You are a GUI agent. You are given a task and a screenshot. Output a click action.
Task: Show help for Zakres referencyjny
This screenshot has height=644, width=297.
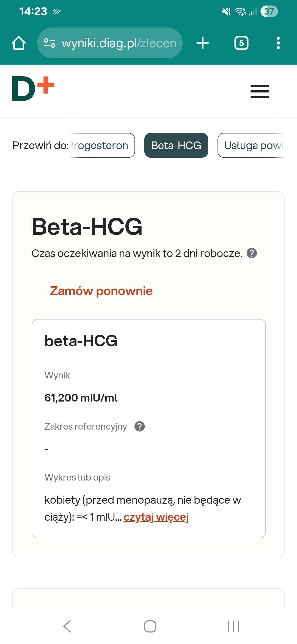click(x=139, y=426)
